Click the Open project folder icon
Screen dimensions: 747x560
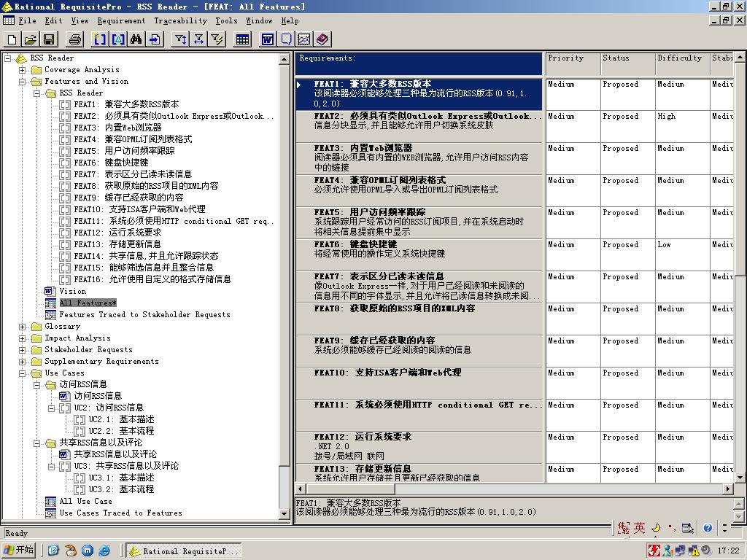tap(31, 39)
